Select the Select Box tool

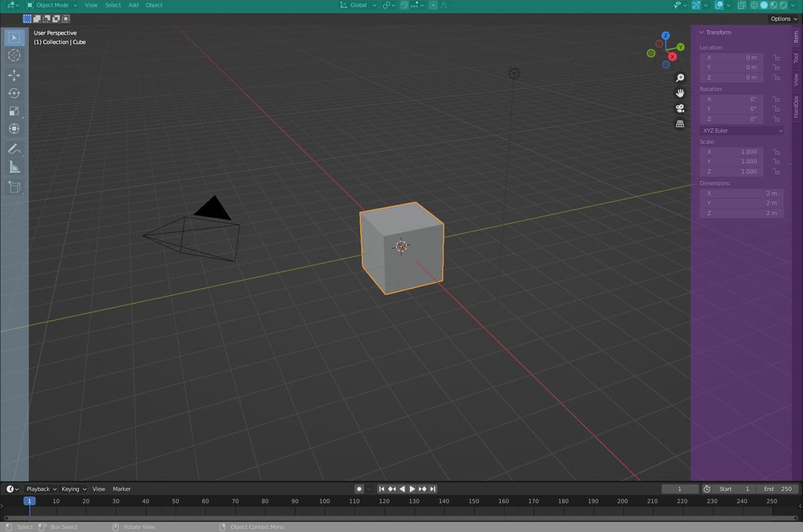[x=15, y=37]
